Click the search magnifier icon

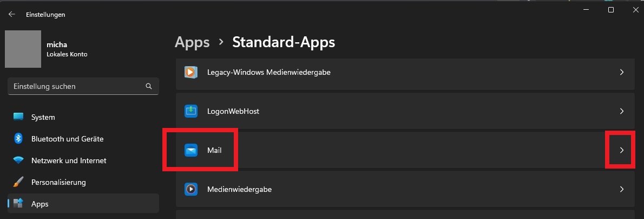[149, 86]
